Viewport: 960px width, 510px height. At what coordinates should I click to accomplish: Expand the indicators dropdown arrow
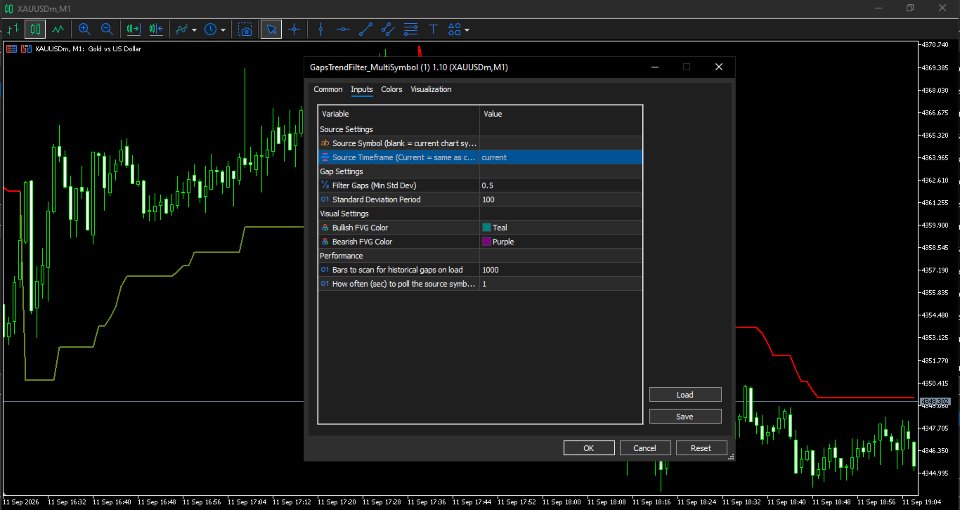coord(194,30)
